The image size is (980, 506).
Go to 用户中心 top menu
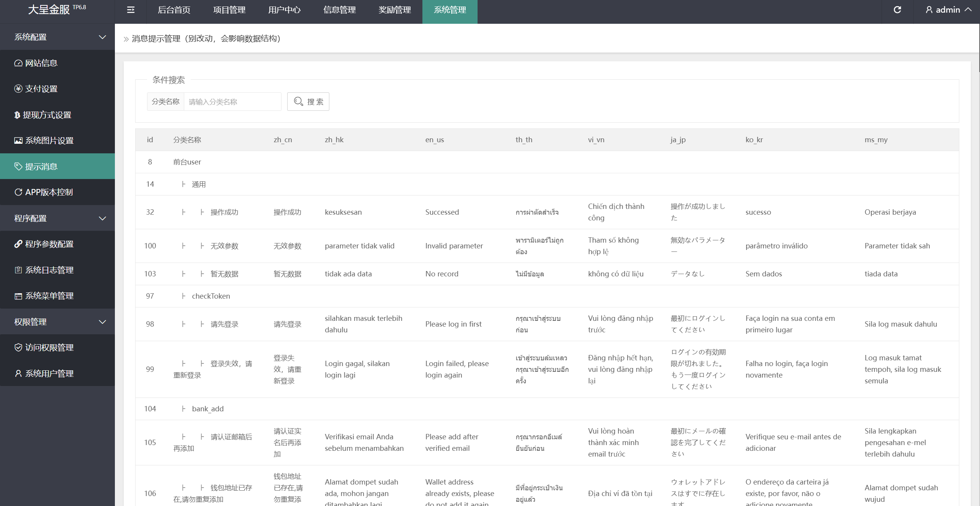284,10
